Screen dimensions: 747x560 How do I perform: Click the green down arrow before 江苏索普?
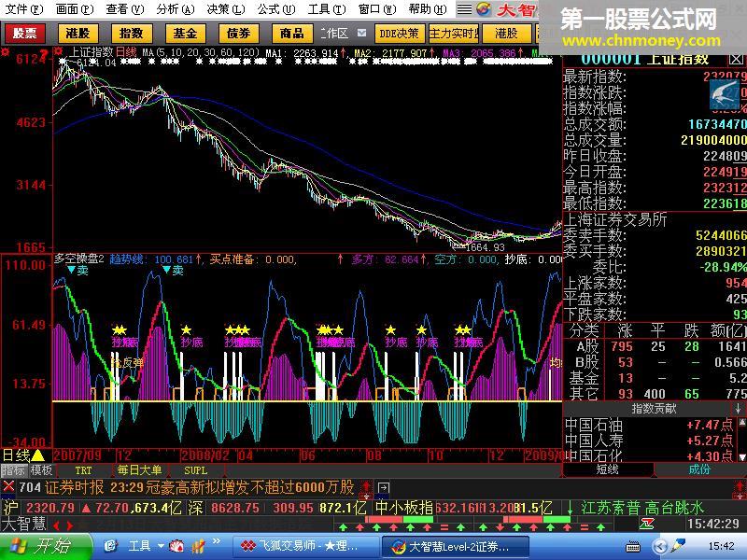570,507
